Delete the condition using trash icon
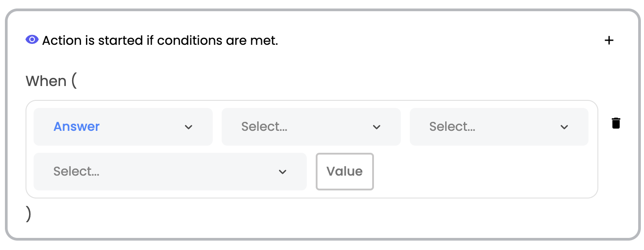The image size is (644, 250). pos(616,123)
